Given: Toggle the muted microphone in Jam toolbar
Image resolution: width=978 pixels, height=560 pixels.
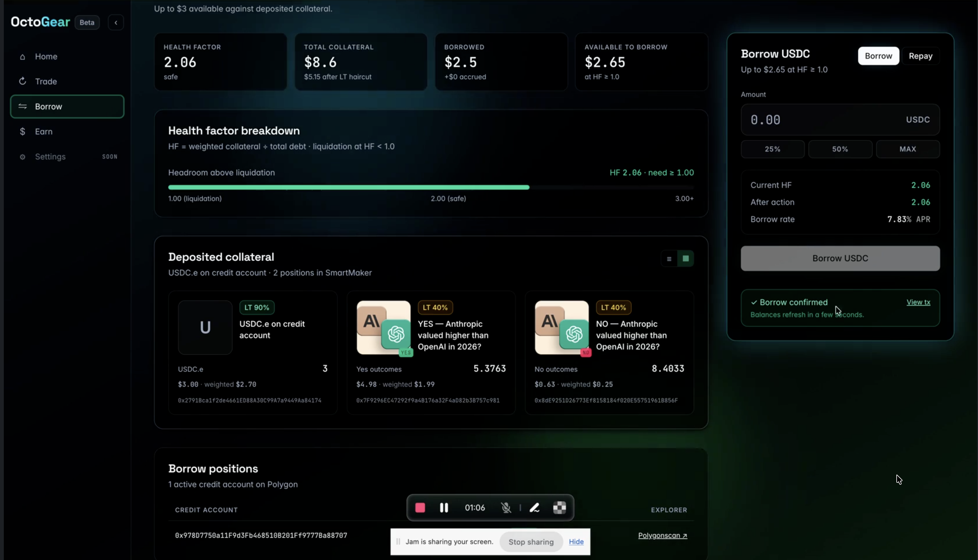Looking at the screenshot, I should pyautogui.click(x=506, y=508).
